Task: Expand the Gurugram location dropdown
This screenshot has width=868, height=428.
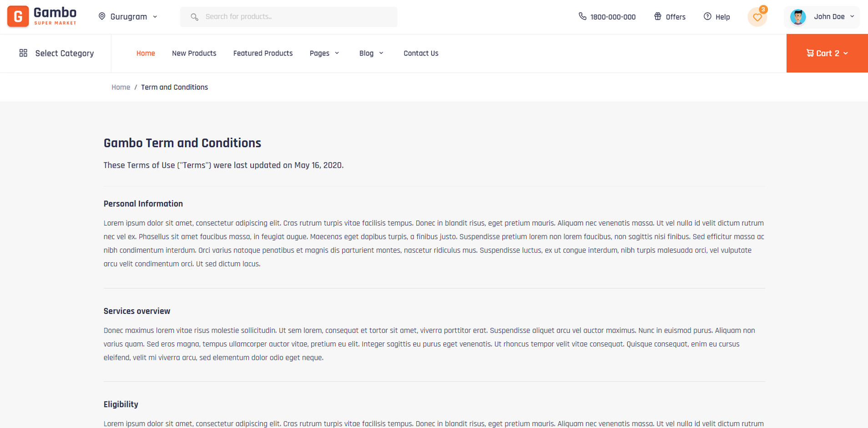Action: coord(155,17)
